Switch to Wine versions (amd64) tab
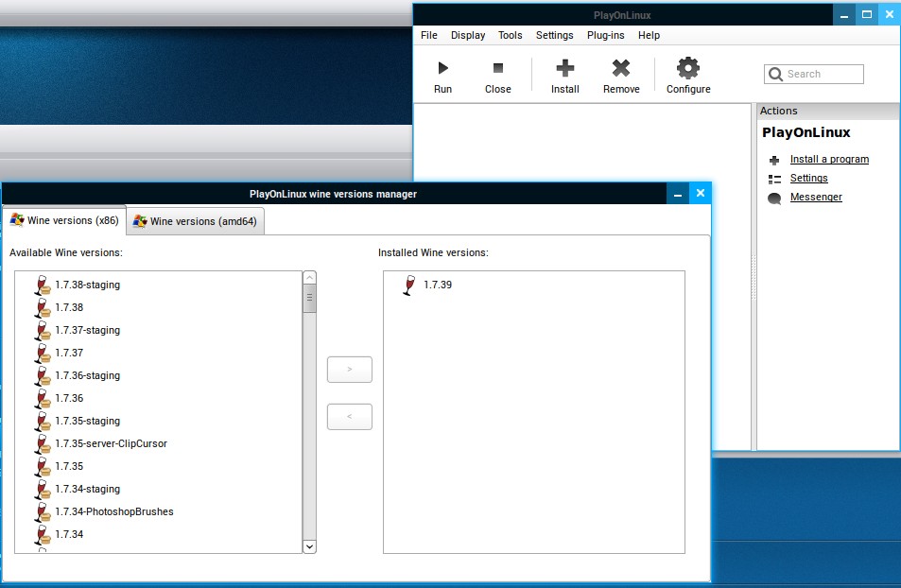The image size is (901, 588). click(197, 221)
